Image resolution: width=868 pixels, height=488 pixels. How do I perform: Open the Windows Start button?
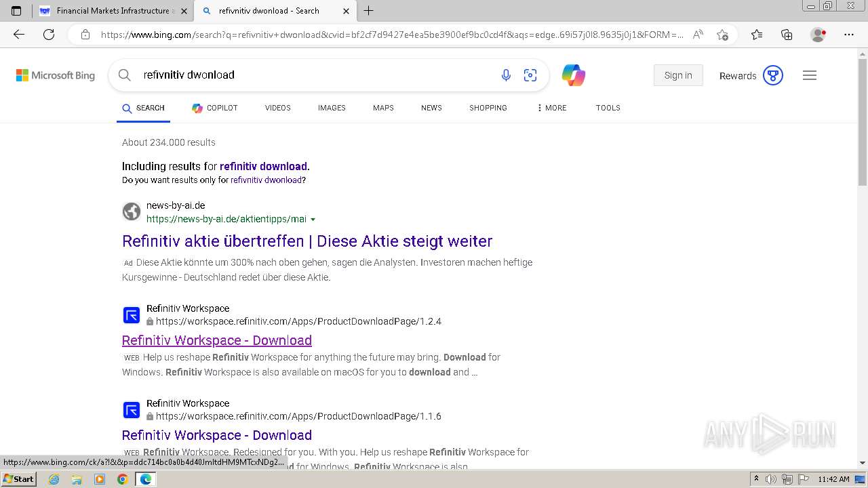point(18,479)
